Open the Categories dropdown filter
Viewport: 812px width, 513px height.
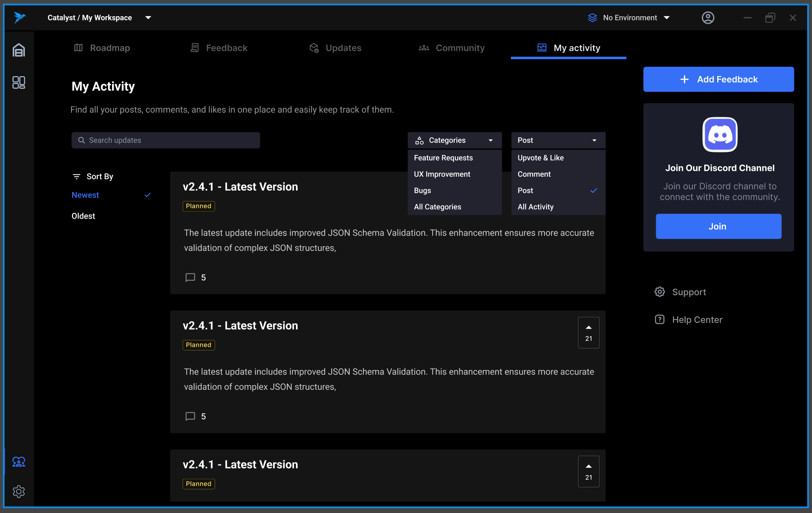(x=453, y=140)
